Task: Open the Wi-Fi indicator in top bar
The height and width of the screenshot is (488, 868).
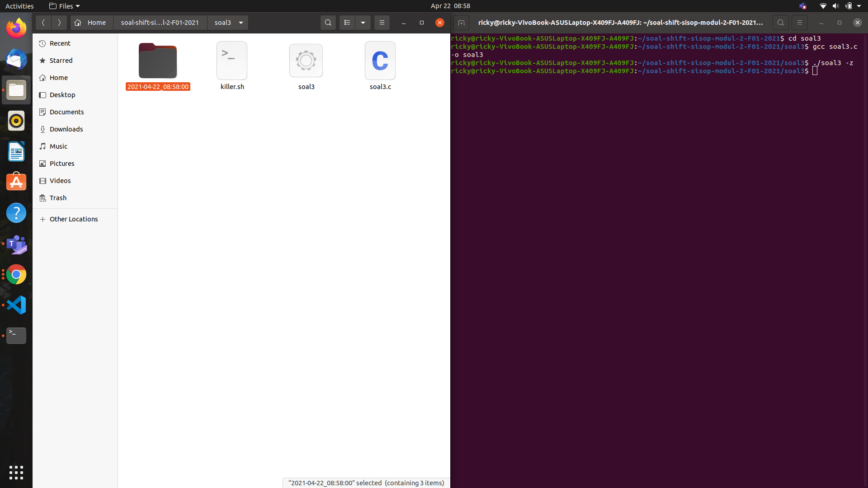Action: tap(823, 6)
